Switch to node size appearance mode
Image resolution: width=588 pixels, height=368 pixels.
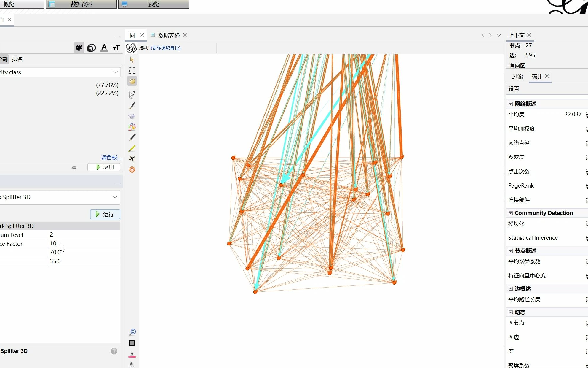coord(92,47)
